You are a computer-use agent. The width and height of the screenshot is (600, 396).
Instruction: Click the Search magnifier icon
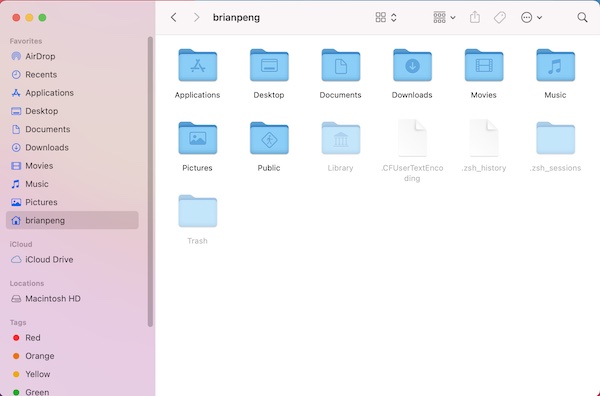tap(582, 17)
